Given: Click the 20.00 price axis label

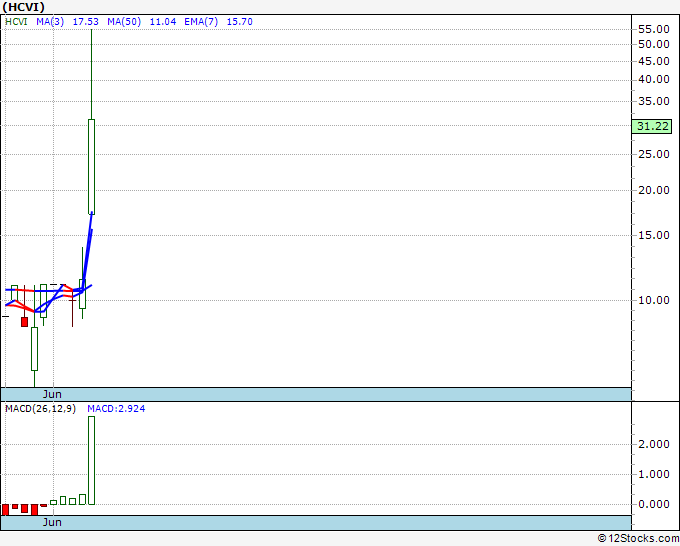Looking at the screenshot, I should (x=654, y=190).
